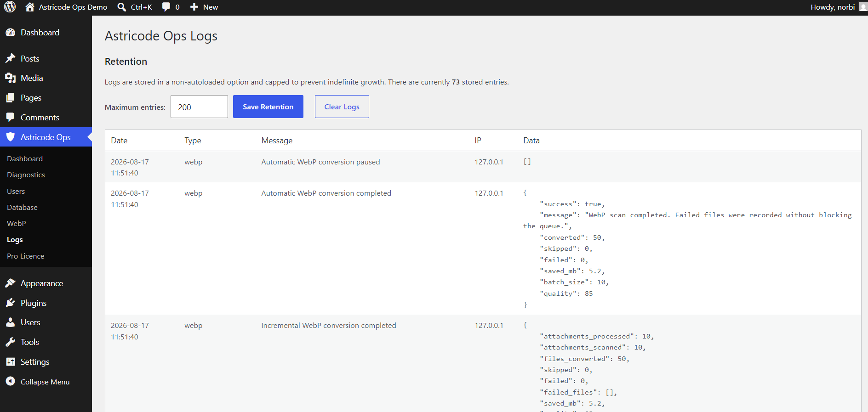This screenshot has height=412, width=868.
Task: Click the Collapse Menu arrow icon
Action: point(10,381)
